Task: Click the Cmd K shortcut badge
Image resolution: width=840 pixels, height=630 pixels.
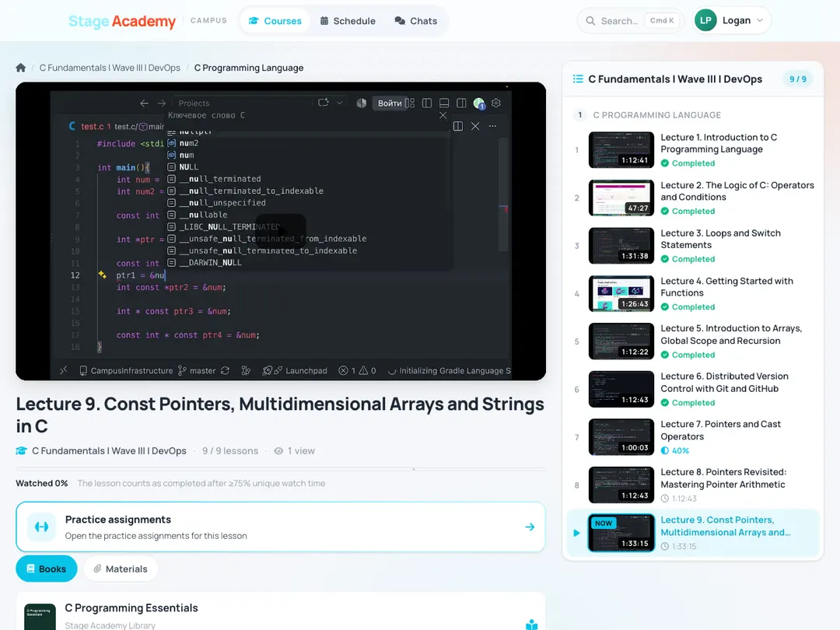Action: pos(662,20)
